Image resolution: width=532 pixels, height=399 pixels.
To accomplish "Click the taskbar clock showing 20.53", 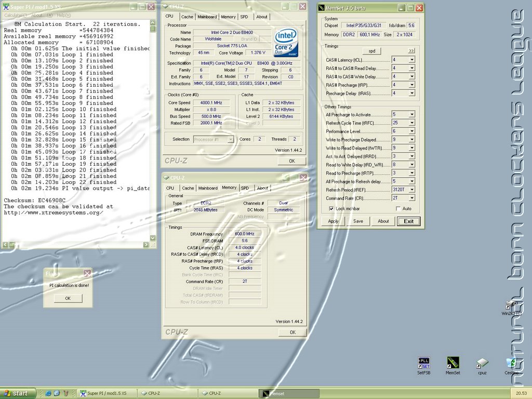I will pyautogui.click(x=521, y=393).
